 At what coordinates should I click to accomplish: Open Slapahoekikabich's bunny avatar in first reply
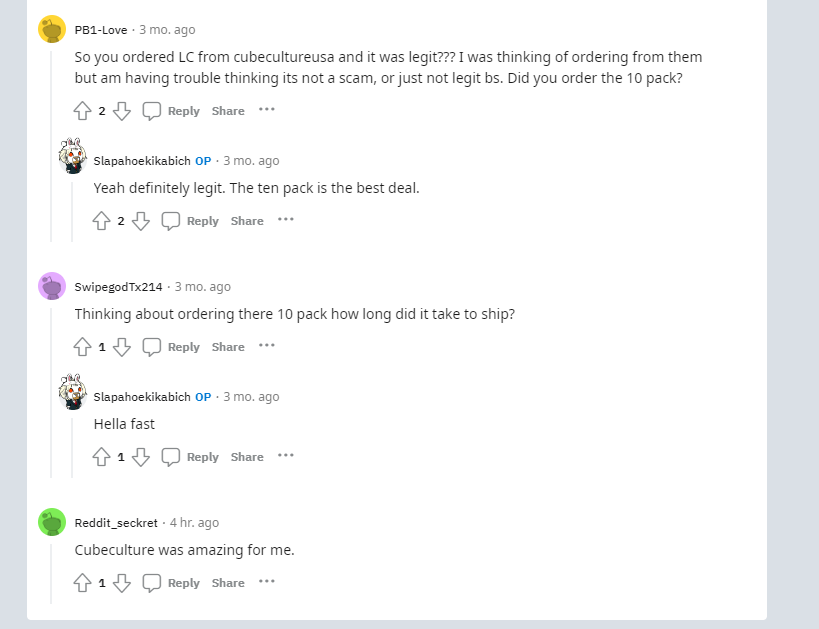click(x=73, y=156)
